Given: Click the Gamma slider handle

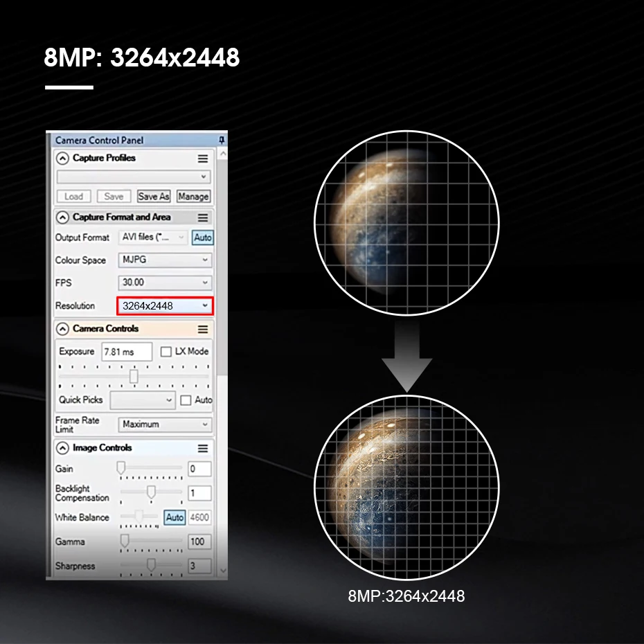Looking at the screenshot, I should point(125,541).
